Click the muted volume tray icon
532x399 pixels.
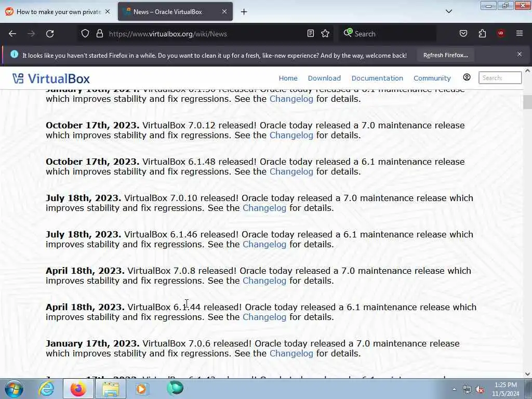(x=480, y=390)
